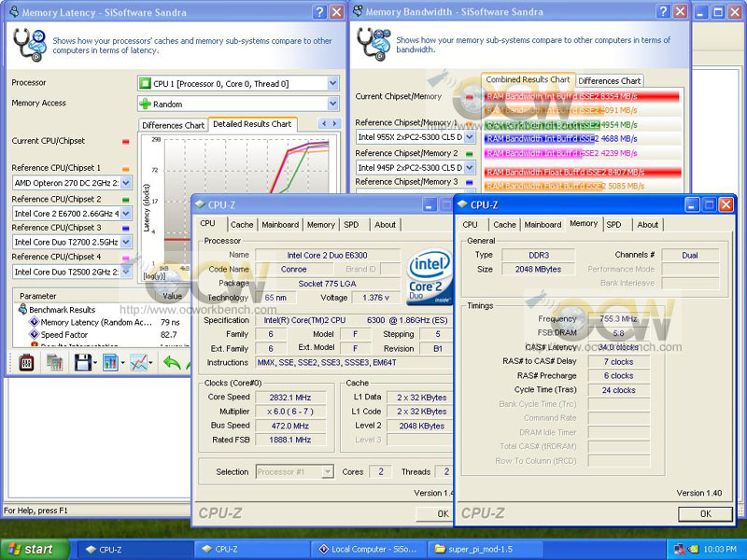Open the line graph icon's dropdown arrow
747x560 pixels.
click(151, 363)
